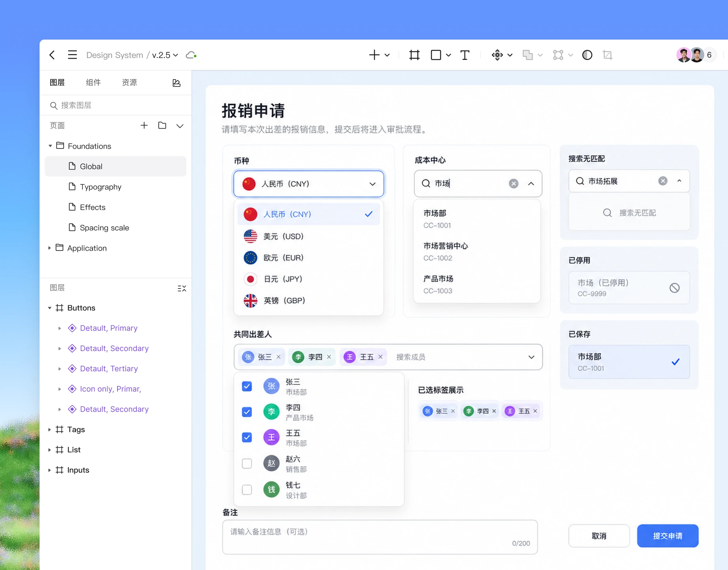Open the hamburger main menu
Viewport: 728px width, 570px height.
[72, 55]
